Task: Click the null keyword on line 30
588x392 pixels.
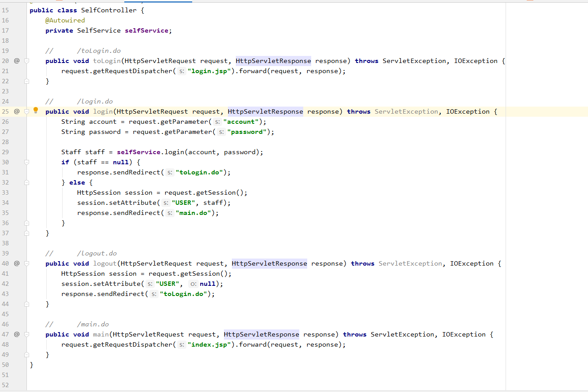Action: pos(121,162)
